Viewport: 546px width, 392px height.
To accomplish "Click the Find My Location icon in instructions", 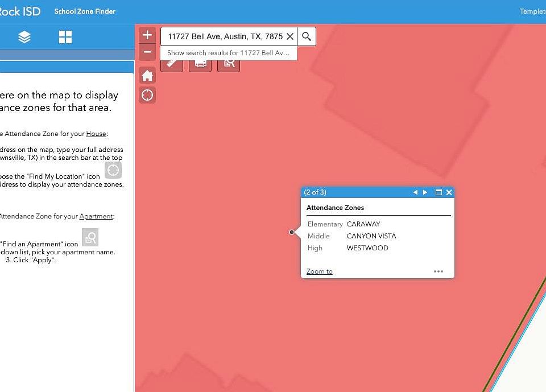I will pos(113,170).
